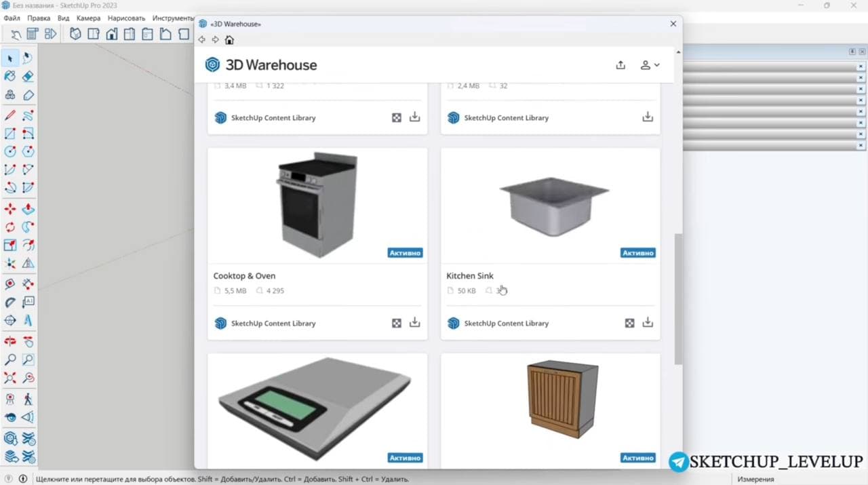This screenshot has width=868, height=485.
Task: Open the Вид menu
Action: 64,18
